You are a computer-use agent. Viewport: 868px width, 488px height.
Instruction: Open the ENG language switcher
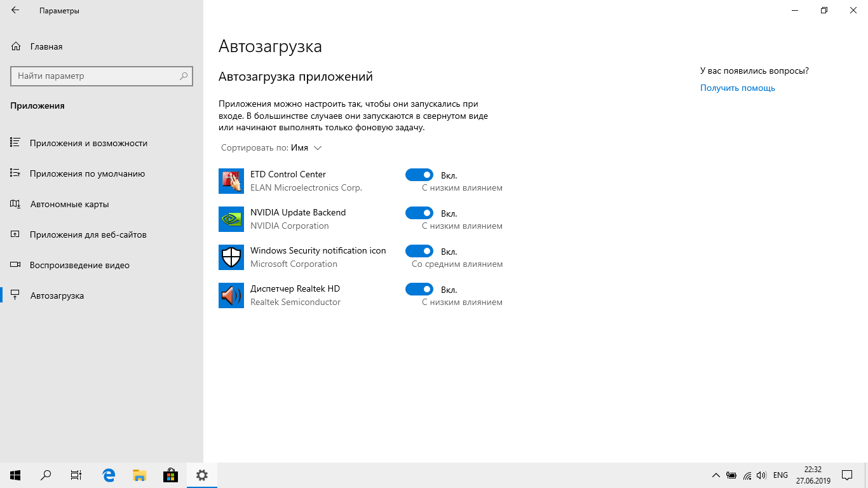pos(780,475)
